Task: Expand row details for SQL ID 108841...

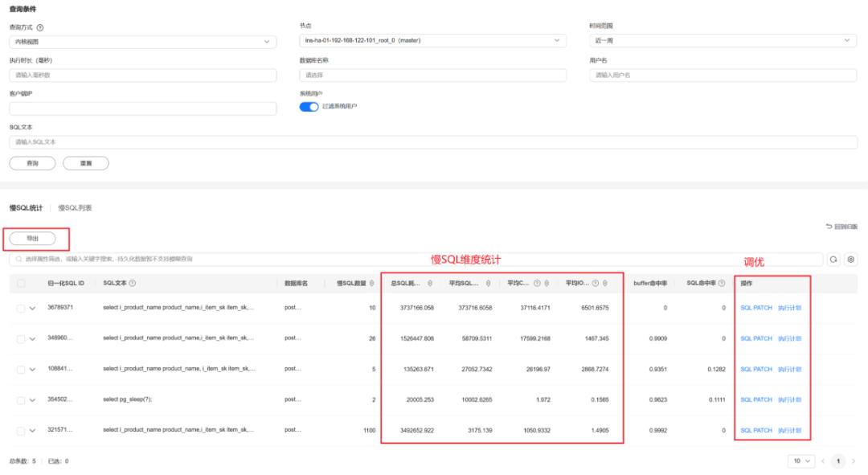Action: click(x=33, y=369)
